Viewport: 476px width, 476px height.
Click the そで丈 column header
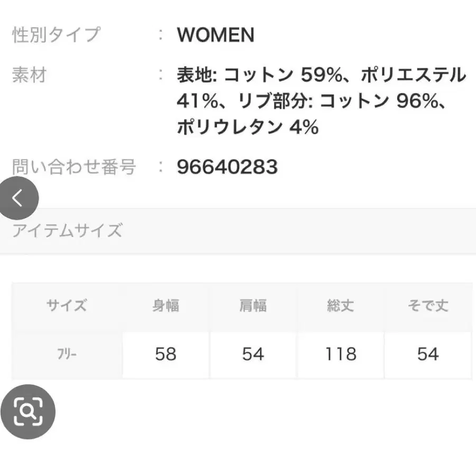429,305
